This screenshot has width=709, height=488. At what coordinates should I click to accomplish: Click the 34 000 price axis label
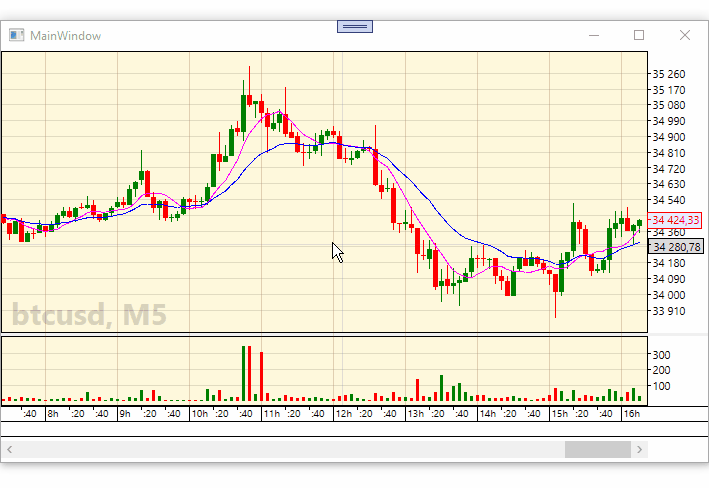pyautogui.click(x=669, y=295)
